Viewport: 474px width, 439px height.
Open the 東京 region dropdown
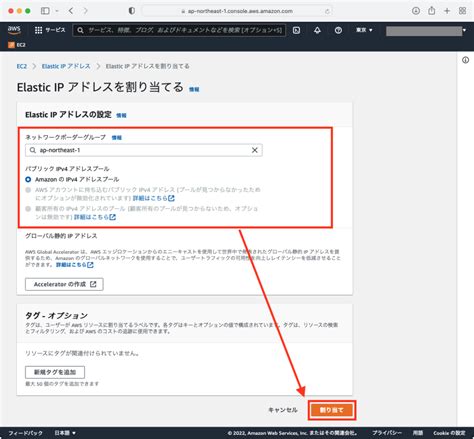point(364,30)
